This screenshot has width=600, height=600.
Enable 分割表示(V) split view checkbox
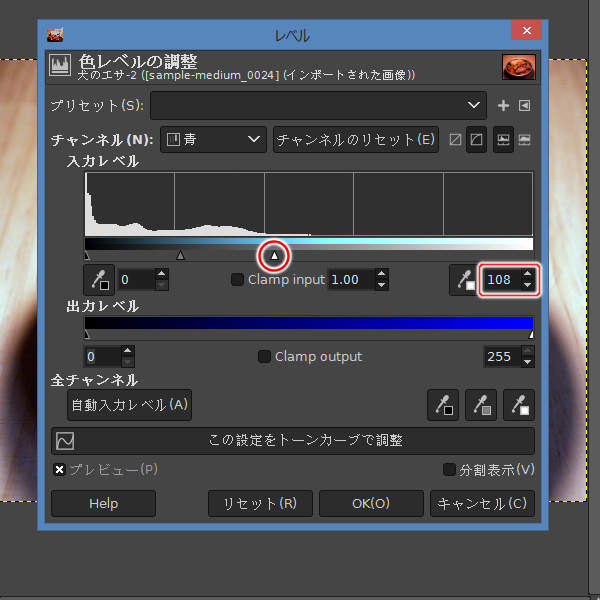(x=449, y=470)
